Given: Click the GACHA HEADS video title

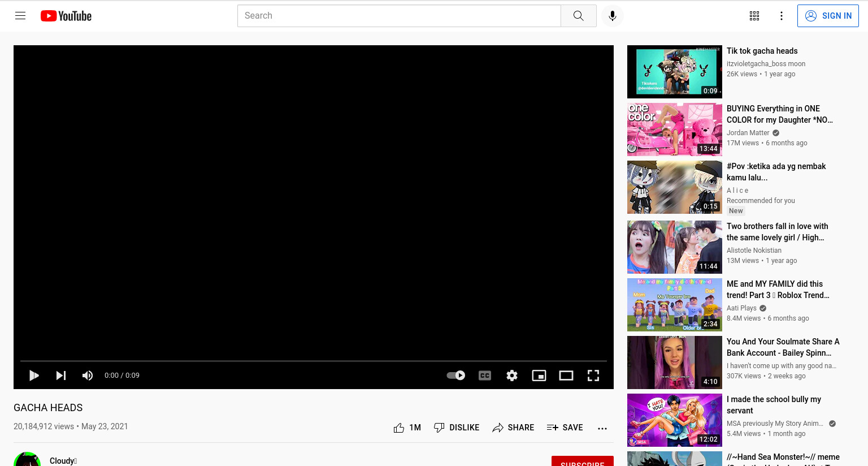Looking at the screenshot, I should tap(48, 408).
